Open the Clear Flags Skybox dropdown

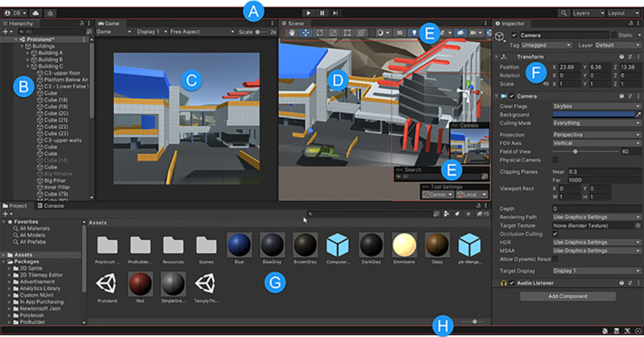(x=597, y=106)
